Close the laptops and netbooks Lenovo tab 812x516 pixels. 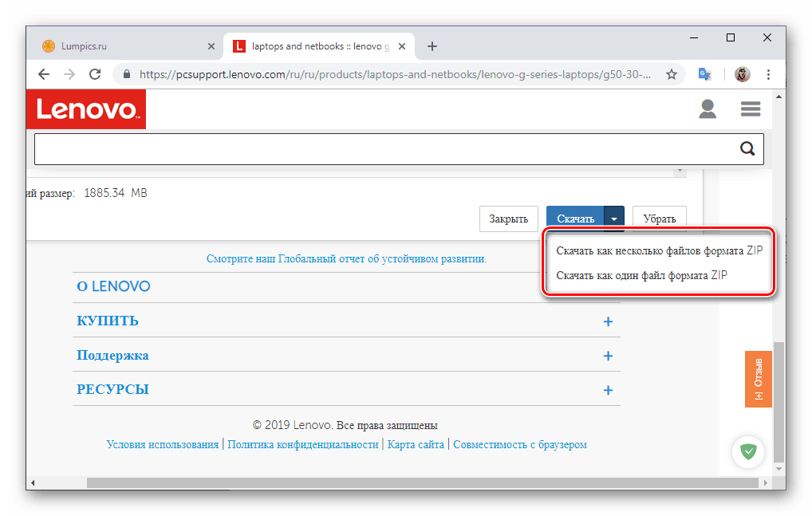click(x=402, y=46)
